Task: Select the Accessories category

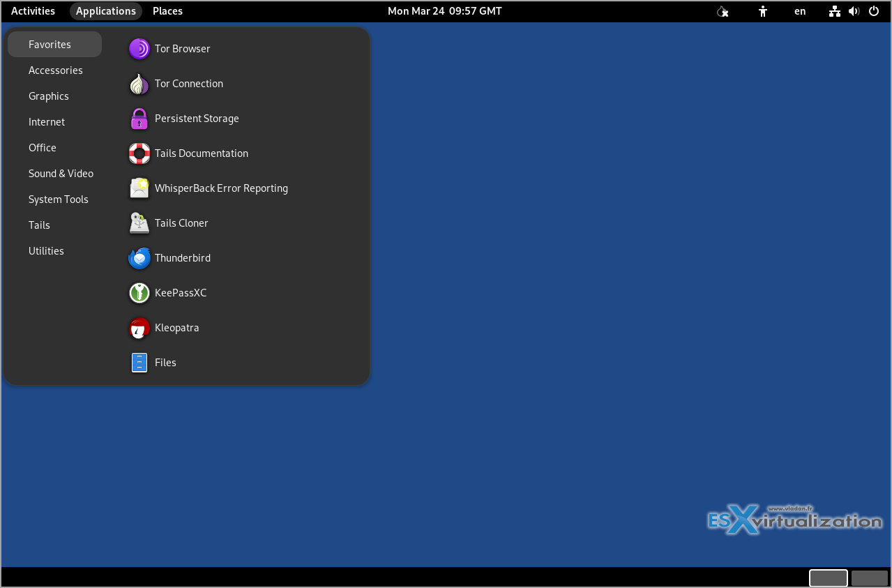Action: (54, 70)
